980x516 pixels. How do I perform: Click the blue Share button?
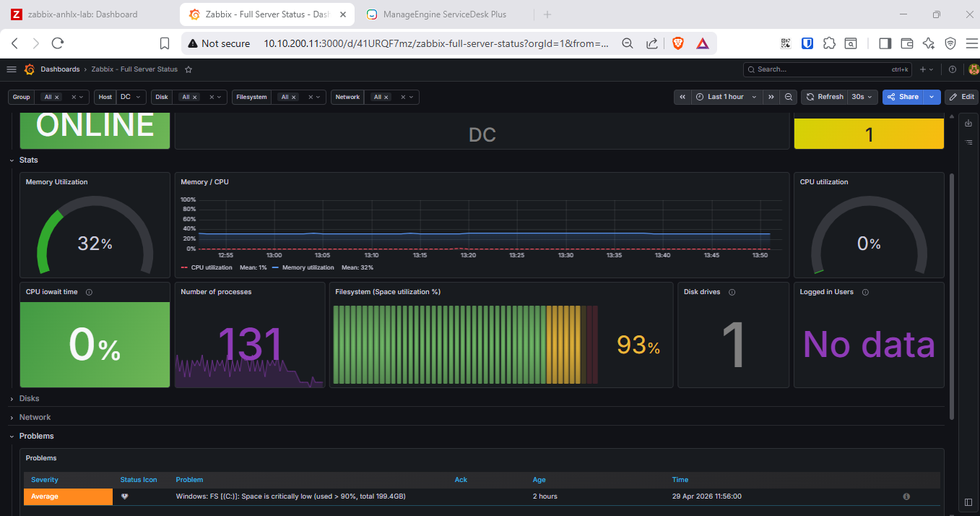[x=903, y=97]
